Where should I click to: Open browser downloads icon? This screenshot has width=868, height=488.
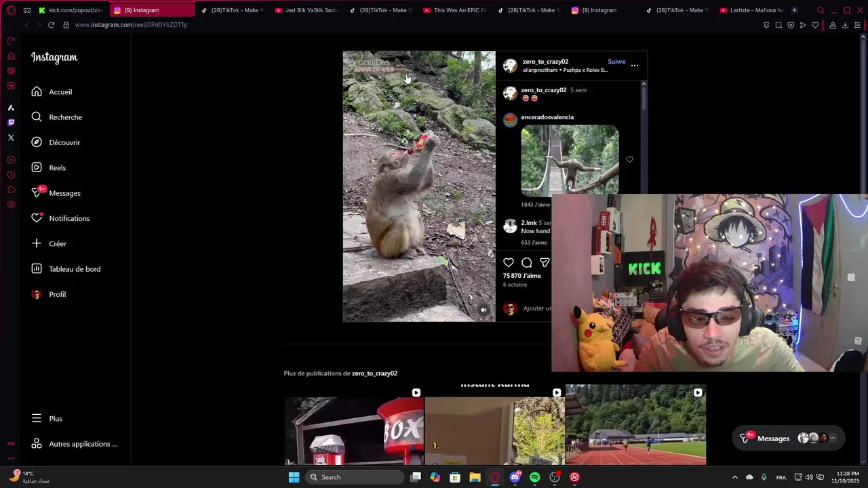(x=845, y=25)
